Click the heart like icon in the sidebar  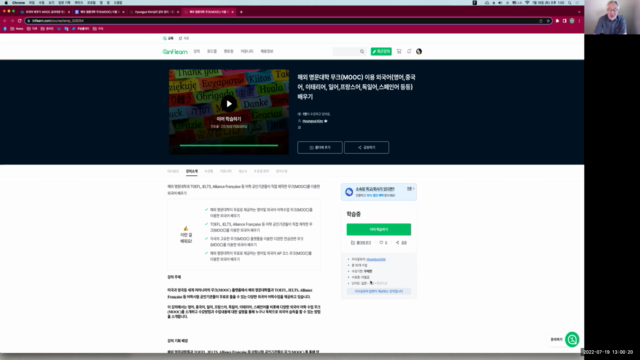(x=381, y=243)
